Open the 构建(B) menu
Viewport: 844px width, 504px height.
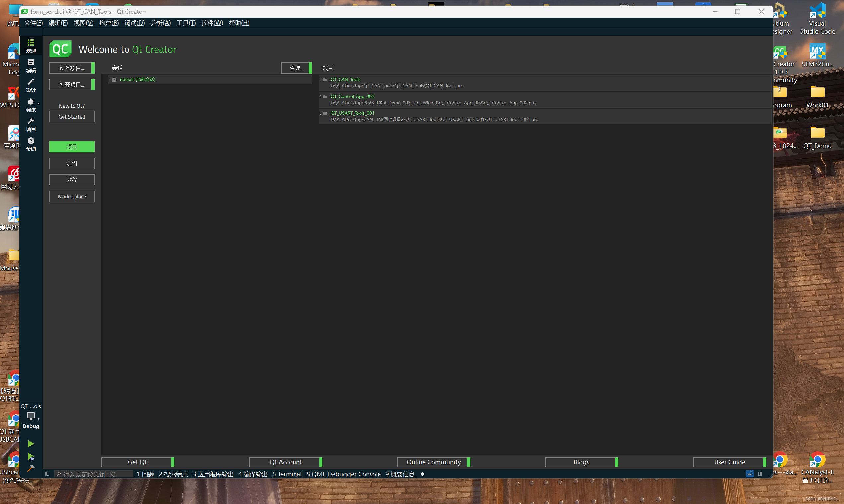click(x=109, y=23)
